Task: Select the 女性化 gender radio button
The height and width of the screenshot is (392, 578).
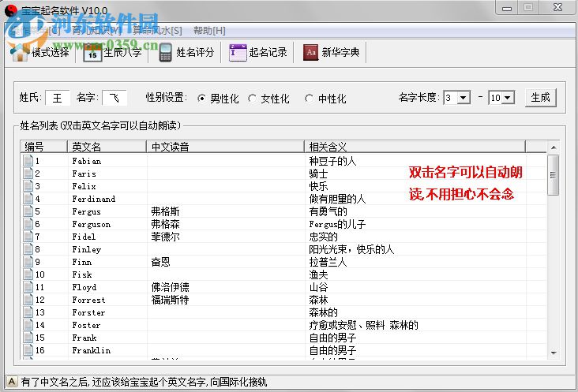Action: (252, 99)
